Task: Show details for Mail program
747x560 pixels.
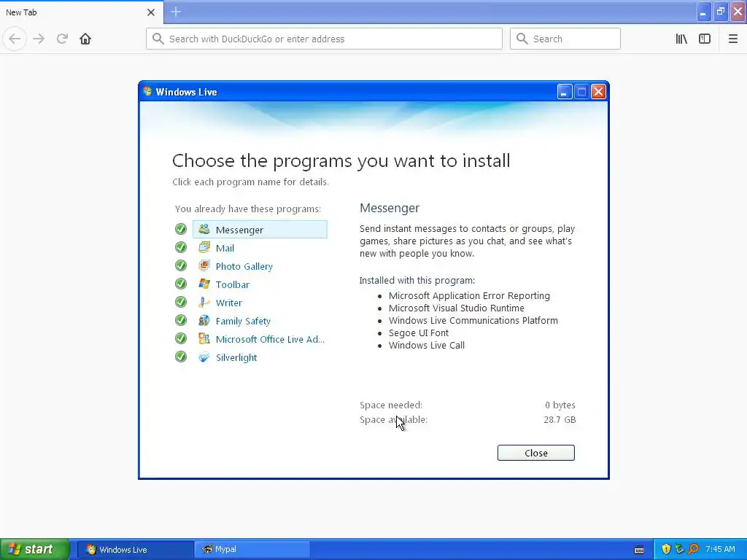Action: 225,248
